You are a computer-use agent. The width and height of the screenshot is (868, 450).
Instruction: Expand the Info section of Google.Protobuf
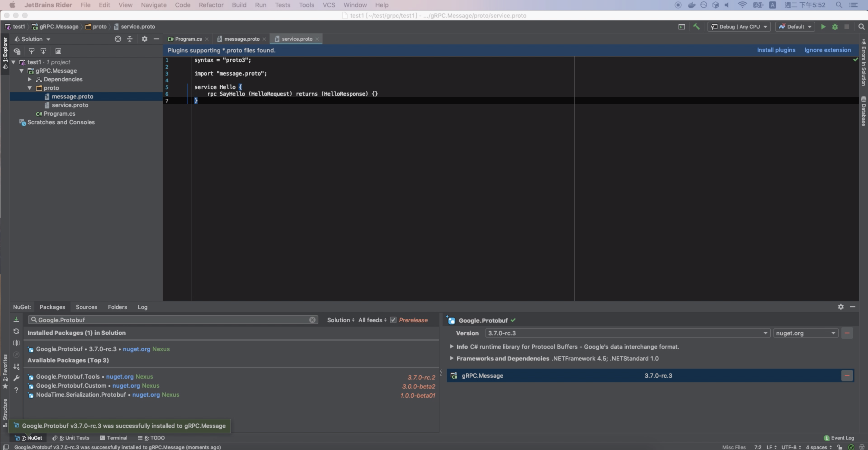coord(451,347)
